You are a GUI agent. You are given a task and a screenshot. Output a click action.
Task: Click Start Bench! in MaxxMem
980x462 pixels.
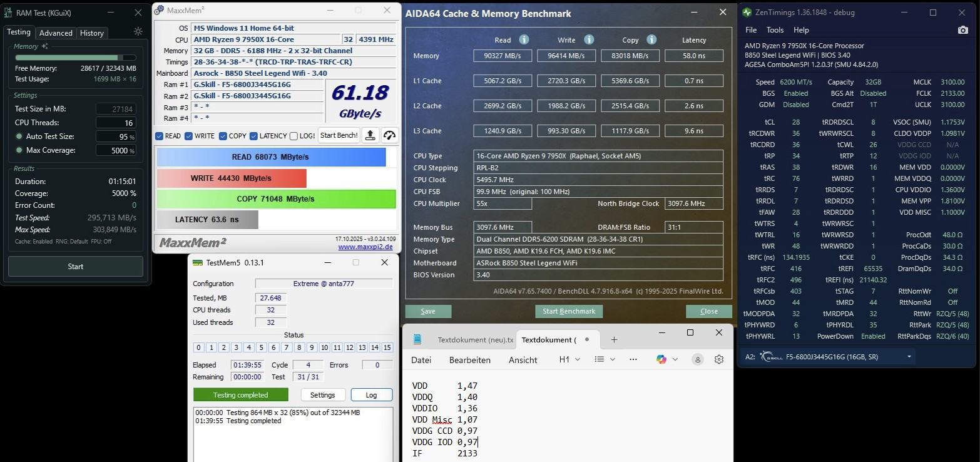pos(339,135)
